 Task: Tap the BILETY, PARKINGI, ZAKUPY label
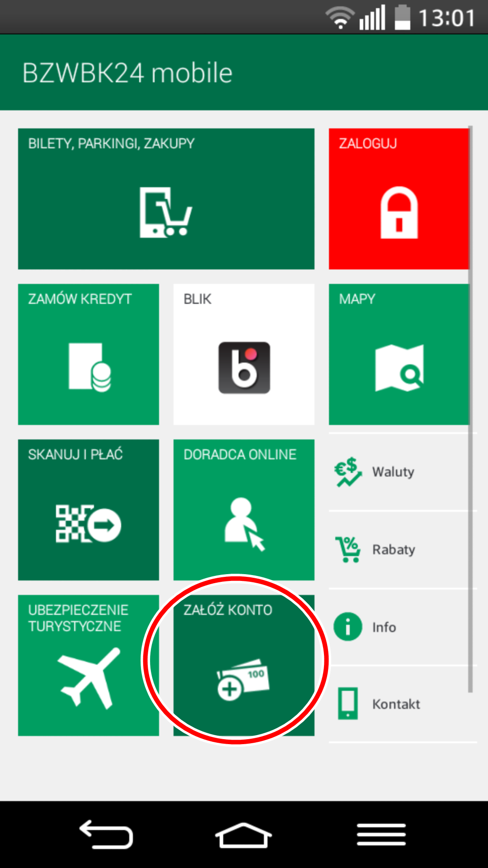coord(111,143)
